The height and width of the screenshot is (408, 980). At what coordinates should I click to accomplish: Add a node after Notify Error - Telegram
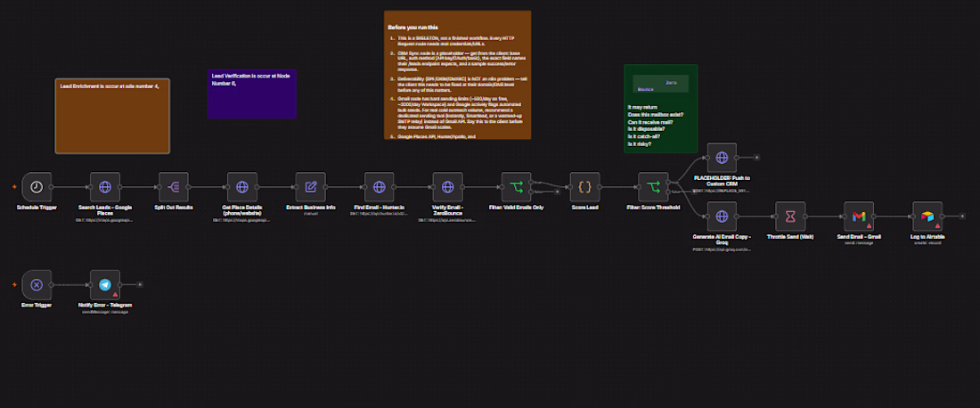[140, 285]
